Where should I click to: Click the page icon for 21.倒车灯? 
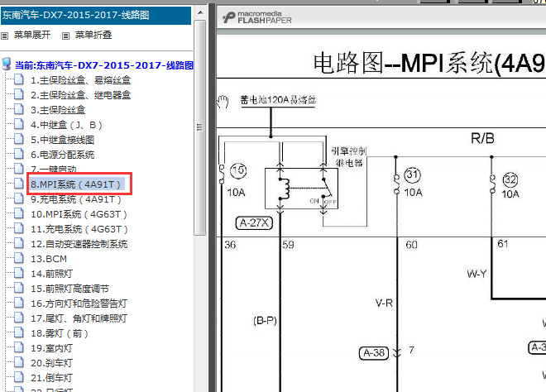coord(19,376)
